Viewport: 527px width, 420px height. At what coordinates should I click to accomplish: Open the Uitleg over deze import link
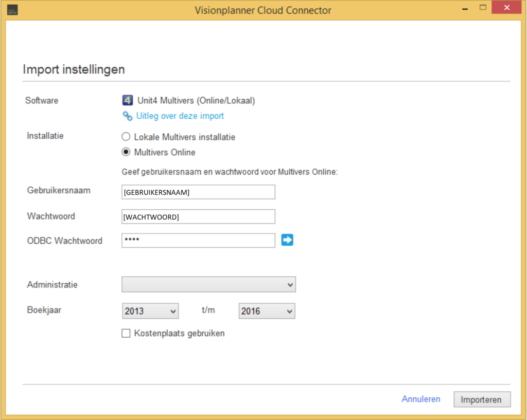pyautogui.click(x=180, y=116)
